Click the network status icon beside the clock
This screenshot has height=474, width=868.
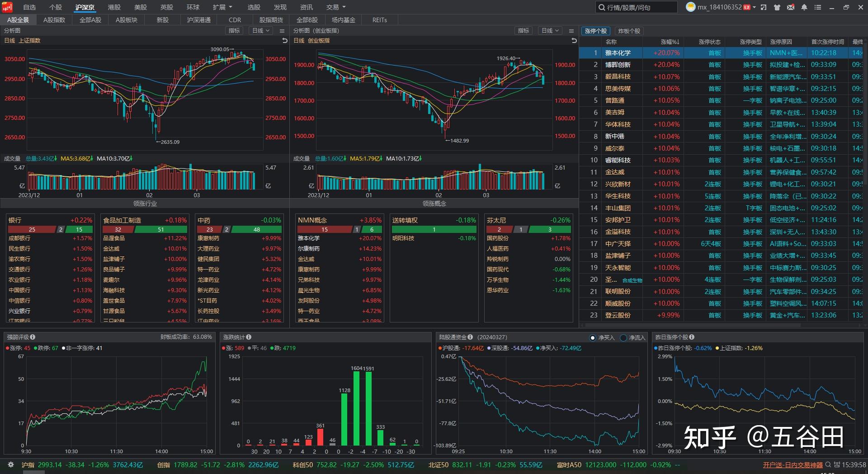(x=837, y=465)
